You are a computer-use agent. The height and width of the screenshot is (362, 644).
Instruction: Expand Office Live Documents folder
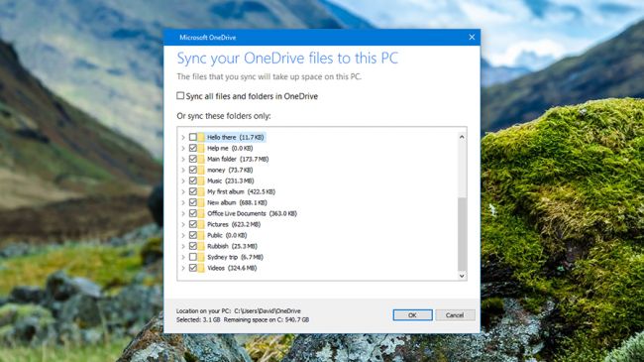[183, 213]
